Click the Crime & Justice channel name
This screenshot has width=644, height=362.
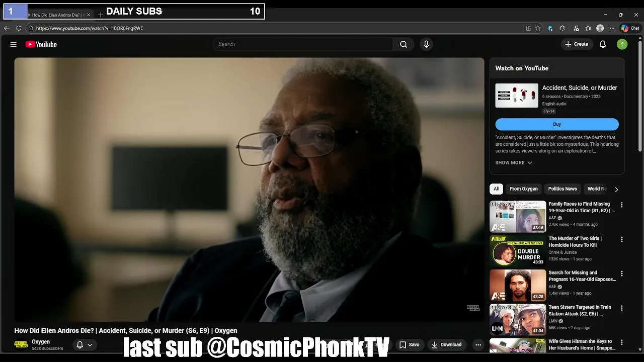[562, 252]
